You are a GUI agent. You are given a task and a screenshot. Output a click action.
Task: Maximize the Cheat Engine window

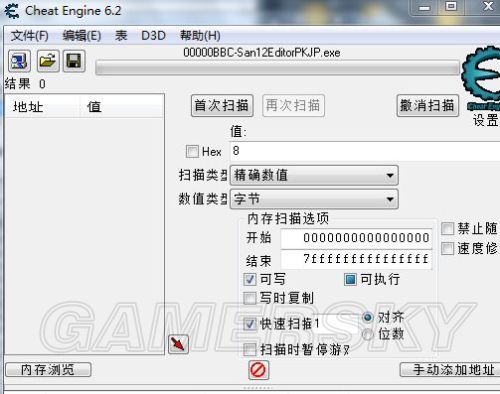tap(451, 7)
